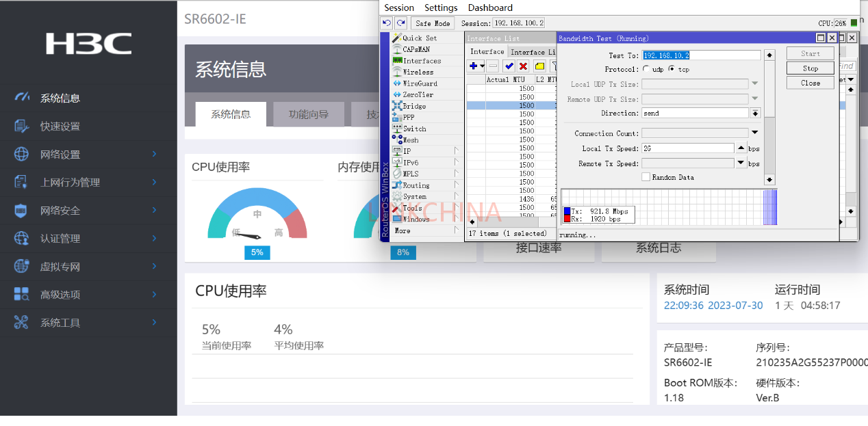This screenshot has height=426, width=868.
Task: Select the tcp protocol radio button
Action: pos(672,69)
